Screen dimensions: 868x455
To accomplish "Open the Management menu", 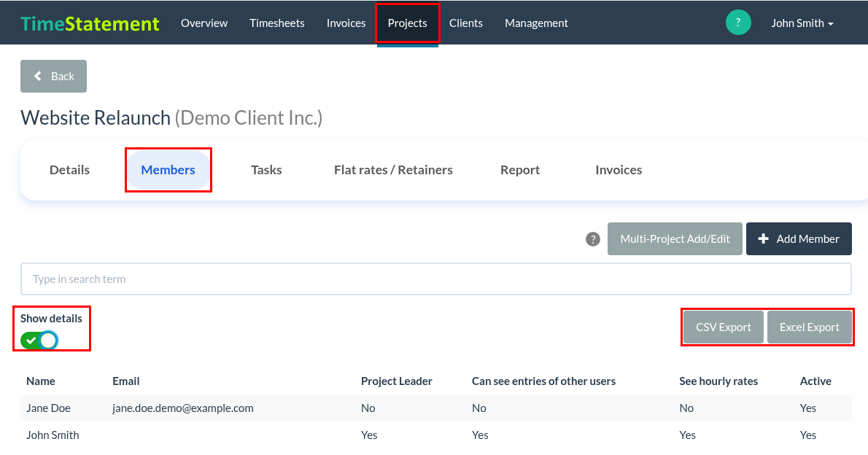I will pyautogui.click(x=536, y=23).
